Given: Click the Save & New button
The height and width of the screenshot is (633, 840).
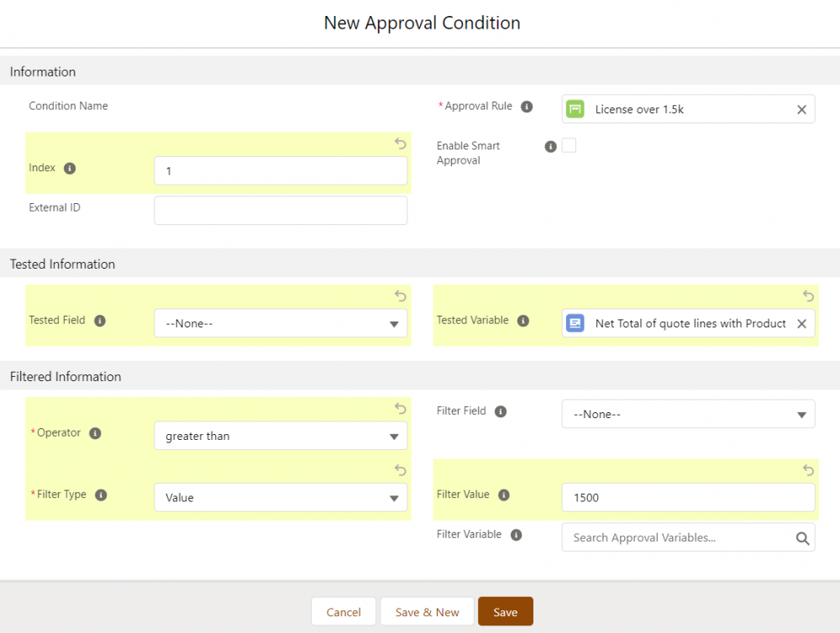Looking at the screenshot, I should click(427, 611).
